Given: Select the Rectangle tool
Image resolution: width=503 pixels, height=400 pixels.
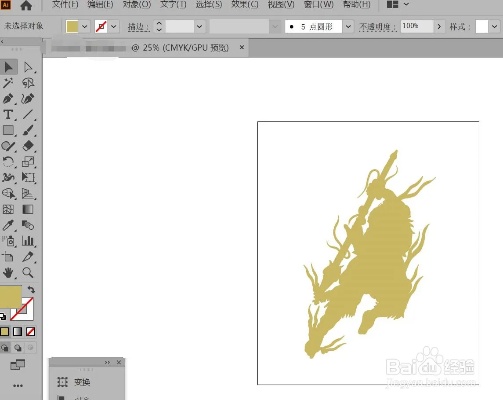Looking at the screenshot, I should coord(8,130).
